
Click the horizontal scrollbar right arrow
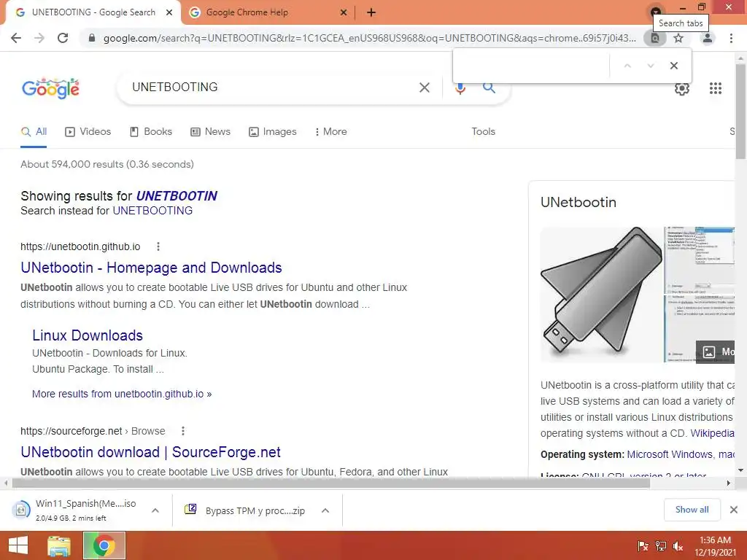click(729, 483)
